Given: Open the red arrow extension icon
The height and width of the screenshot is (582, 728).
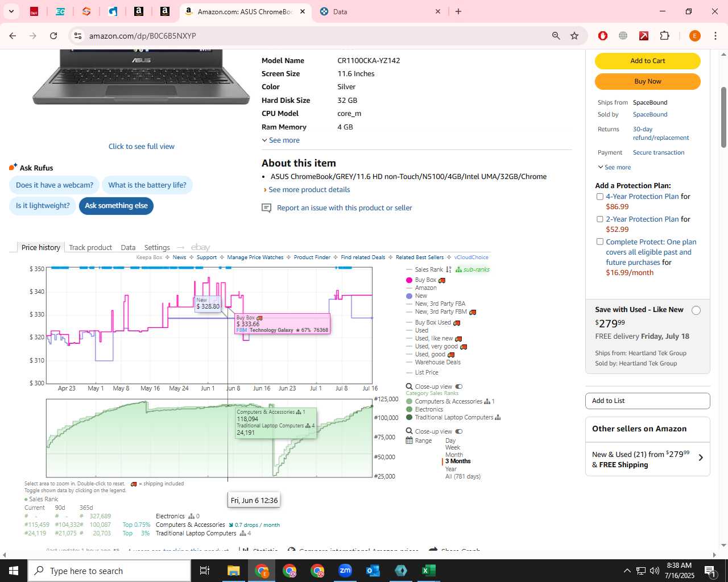Looking at the screenshot, I should pos(644,36).
